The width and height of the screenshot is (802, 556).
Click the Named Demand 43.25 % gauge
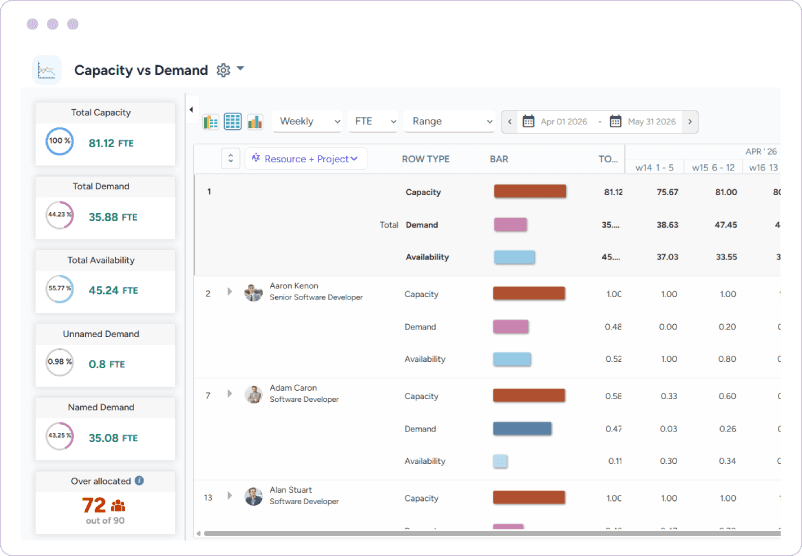[60, 436]
